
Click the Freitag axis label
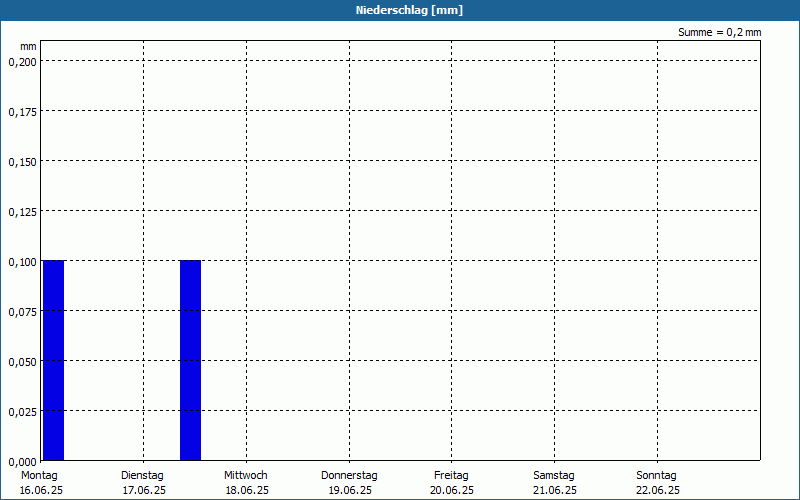click(x=451, y=475)
